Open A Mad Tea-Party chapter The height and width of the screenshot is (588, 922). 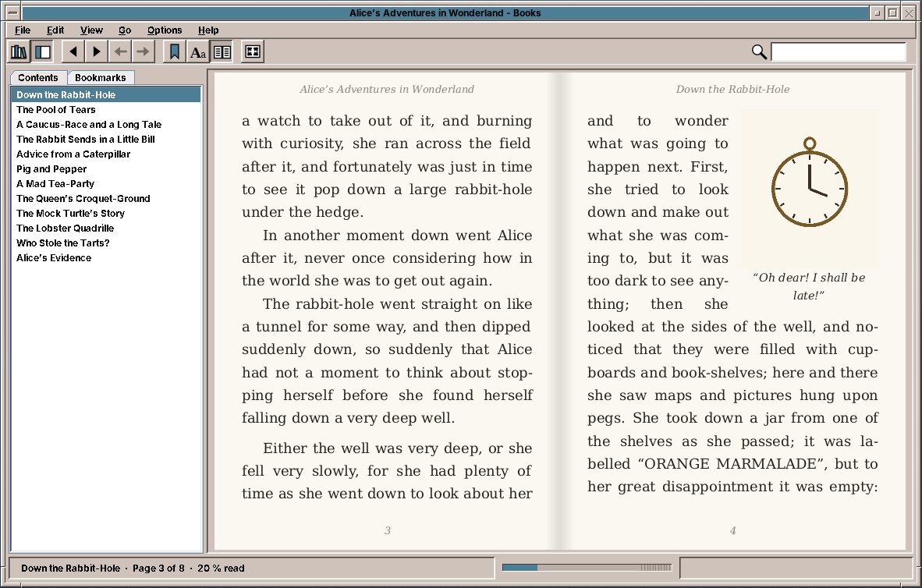[106, 183]
